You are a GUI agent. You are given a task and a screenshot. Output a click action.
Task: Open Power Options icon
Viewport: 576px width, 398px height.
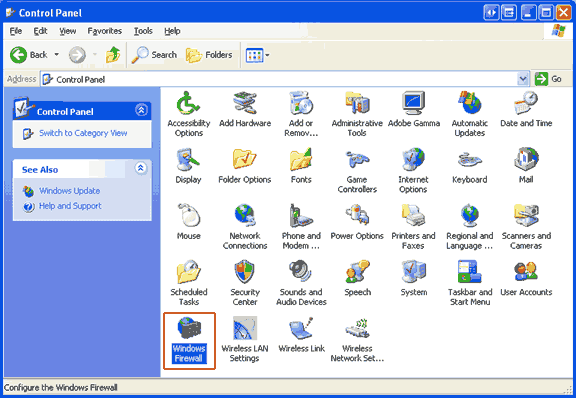coord(357,222)
